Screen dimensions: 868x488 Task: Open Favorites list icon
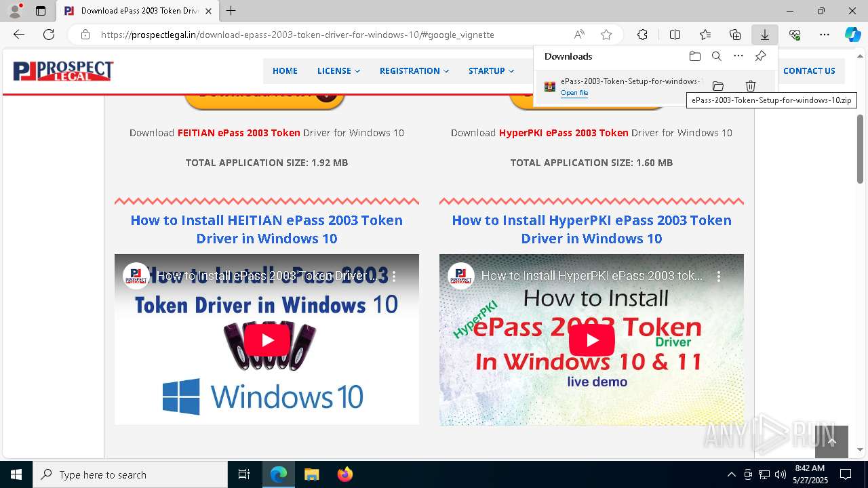click(x=705, y=35)
